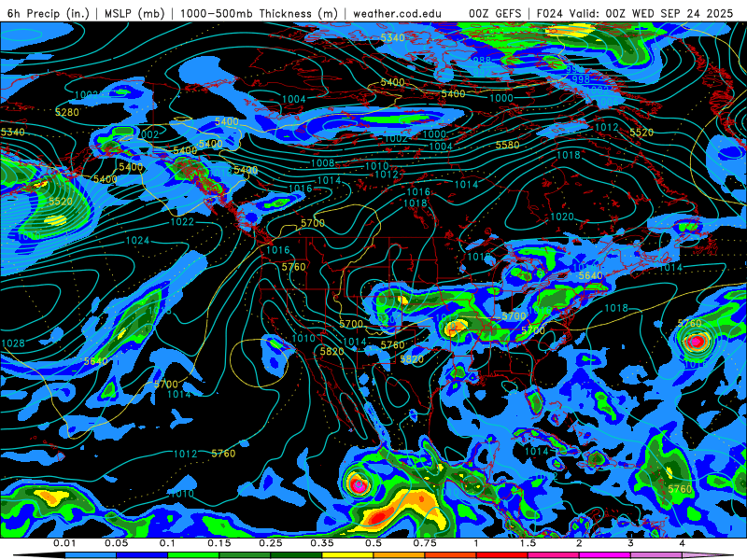Select the 4 value on the precipitation scale
Screen dimensions: 747x560
point(683,543)
